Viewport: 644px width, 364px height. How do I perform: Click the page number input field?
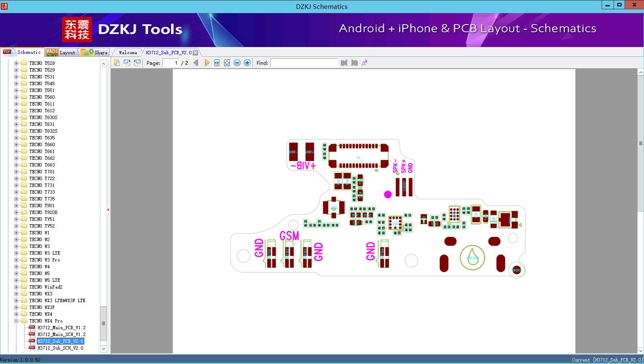pyautogui.click(x=171, y=63)
